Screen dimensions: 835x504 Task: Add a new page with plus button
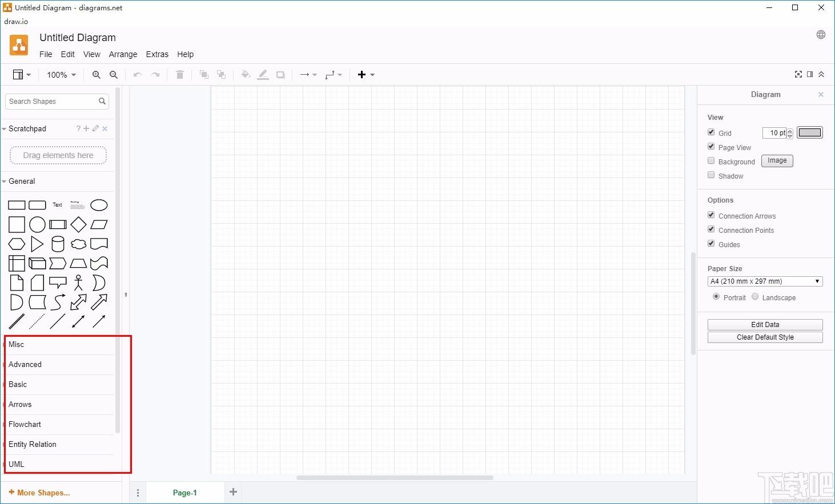click(233, 492)
